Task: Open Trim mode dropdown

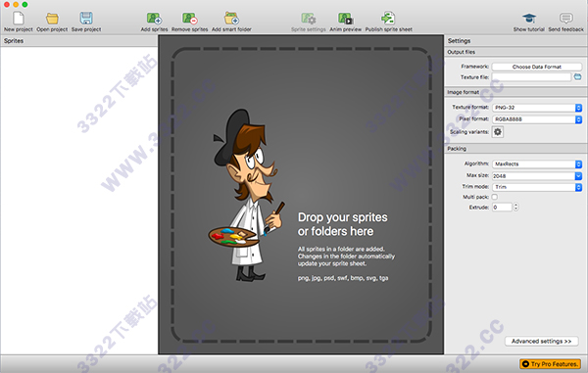Action: pos(537,187)
